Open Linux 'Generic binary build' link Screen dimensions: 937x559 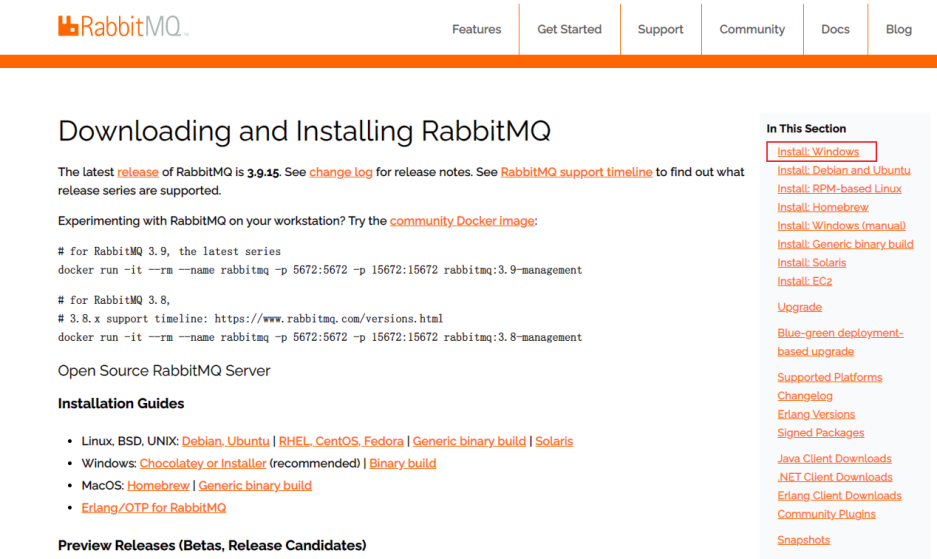tap(469, 441)
